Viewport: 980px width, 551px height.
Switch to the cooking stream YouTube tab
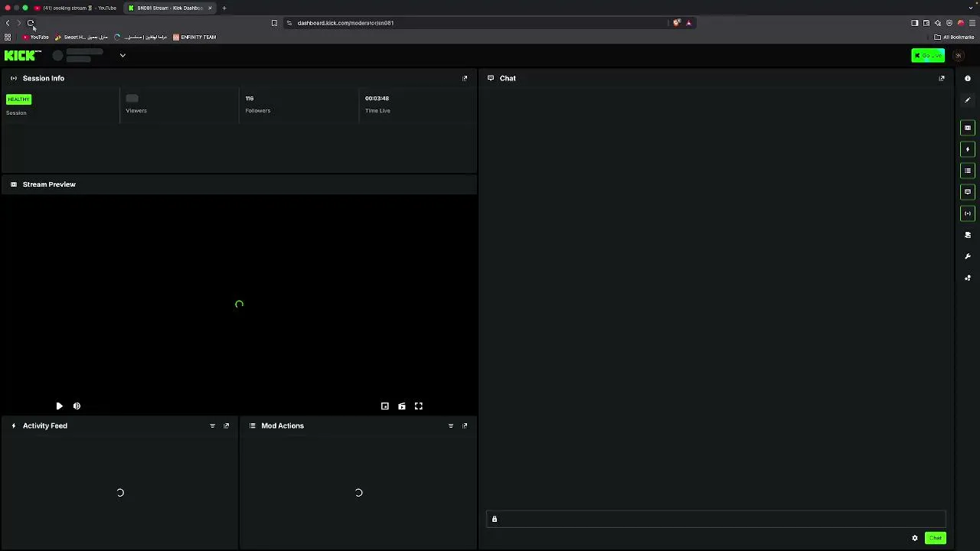(76, 8)
